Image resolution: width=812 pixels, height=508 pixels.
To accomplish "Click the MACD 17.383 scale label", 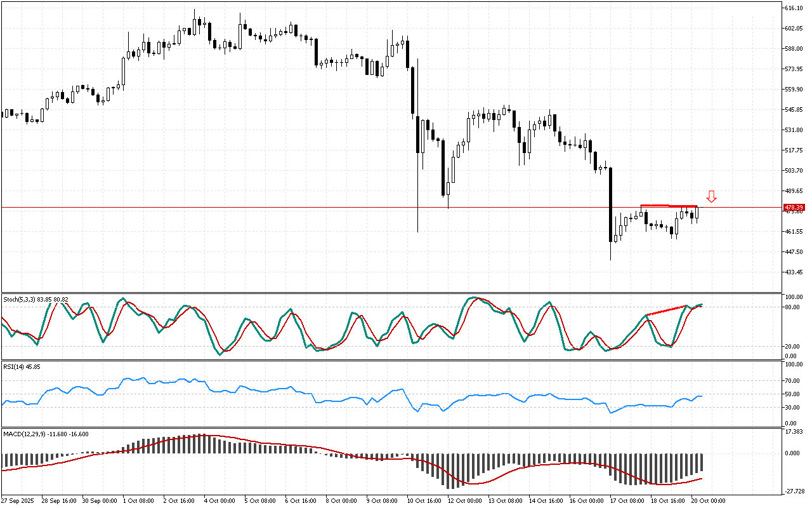I will point(793,432).
